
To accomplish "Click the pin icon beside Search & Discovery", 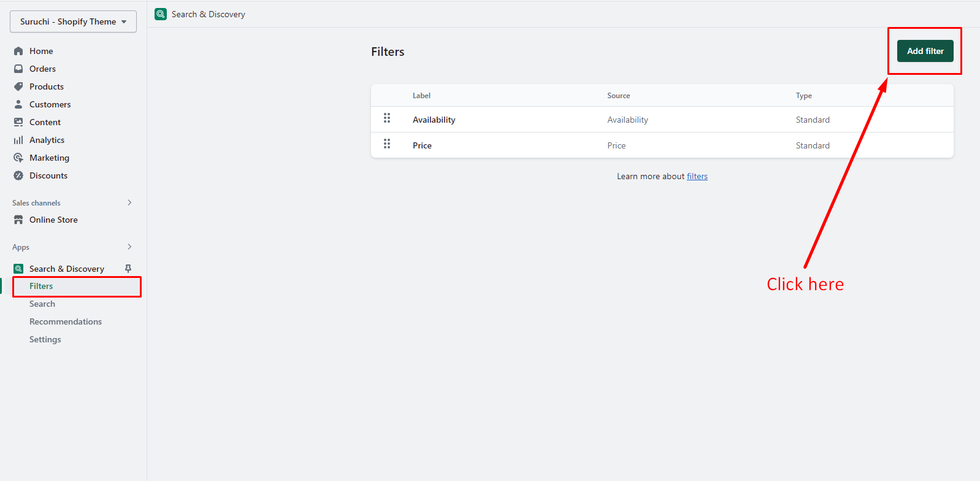I will (128, 269).
